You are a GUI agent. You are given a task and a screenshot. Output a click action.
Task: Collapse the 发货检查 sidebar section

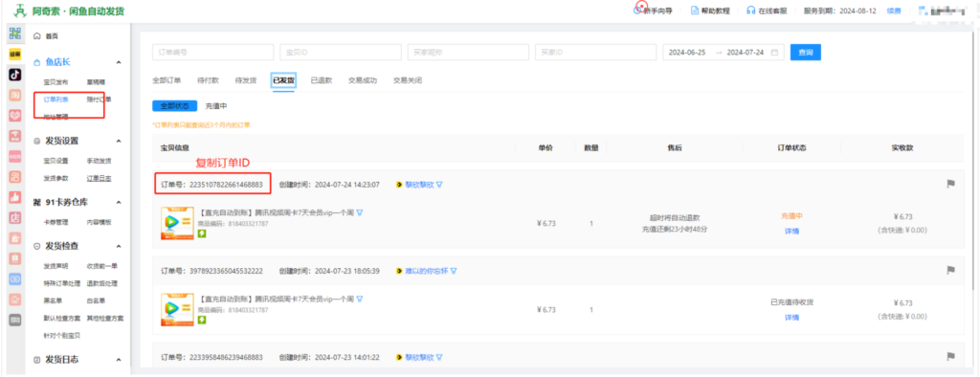119,246
